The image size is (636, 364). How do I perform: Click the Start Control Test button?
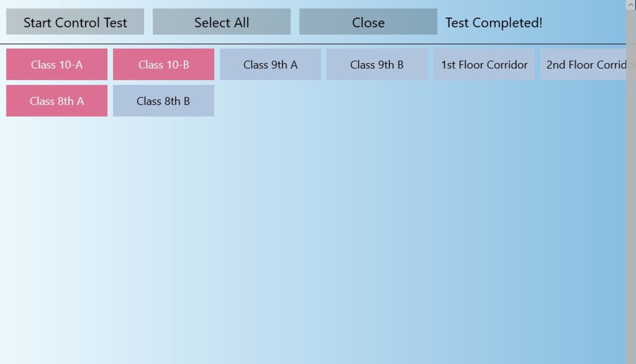pos(75,22)
